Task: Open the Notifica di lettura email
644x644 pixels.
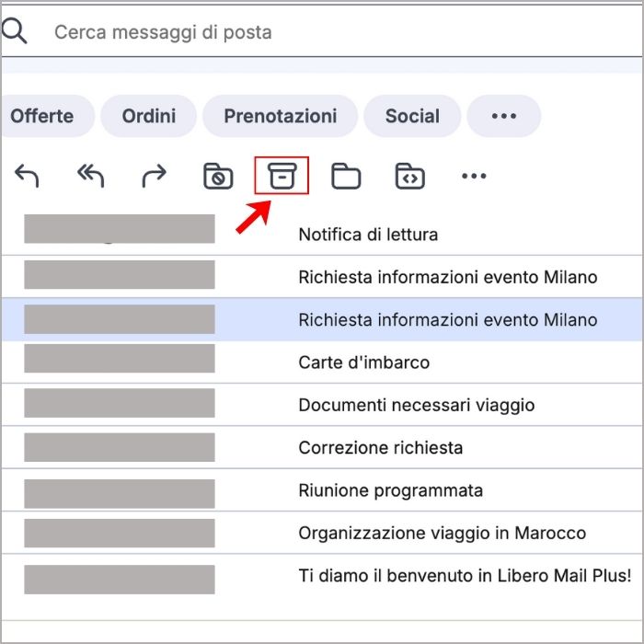Action: coord(322,235)
